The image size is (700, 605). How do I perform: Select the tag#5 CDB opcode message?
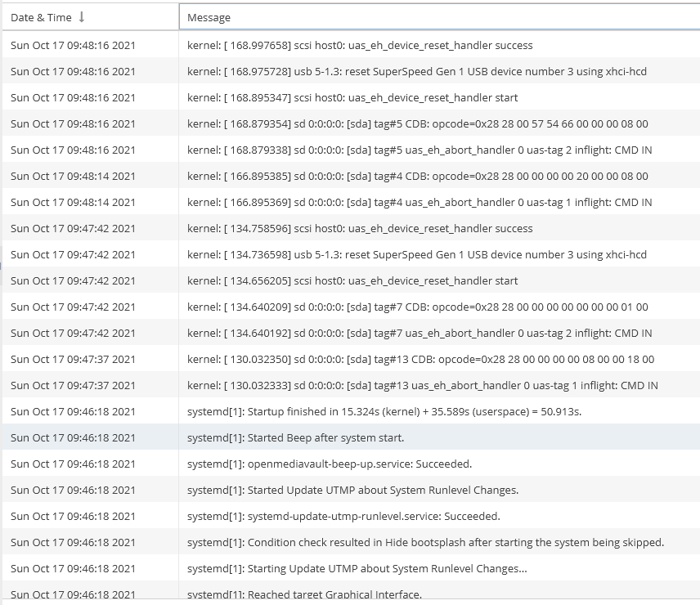coord(418,123)
